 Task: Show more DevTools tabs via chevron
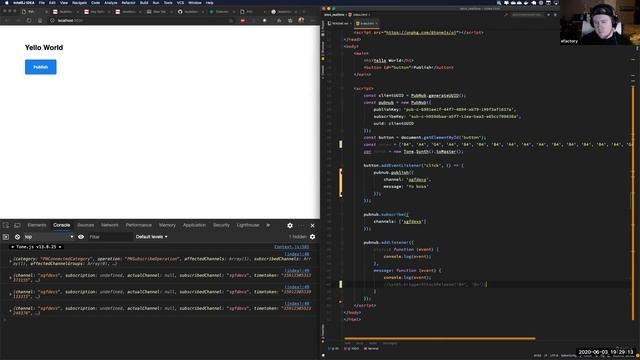[268, 225]
